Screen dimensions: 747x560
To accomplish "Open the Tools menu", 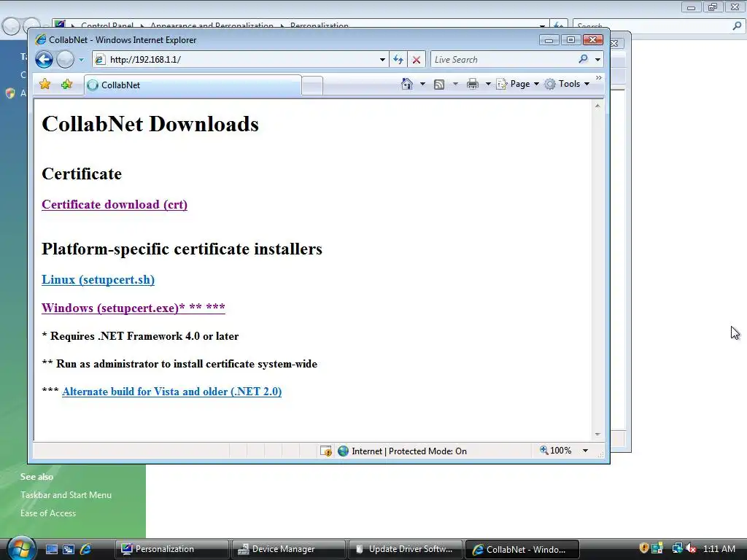I will (568, 84).
